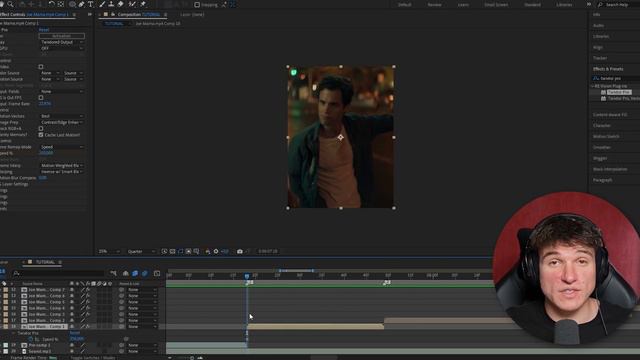This screenshot has width=640, height=360.
Task: Click the Speed % stopwatch icon
Action: coord(31,339)
